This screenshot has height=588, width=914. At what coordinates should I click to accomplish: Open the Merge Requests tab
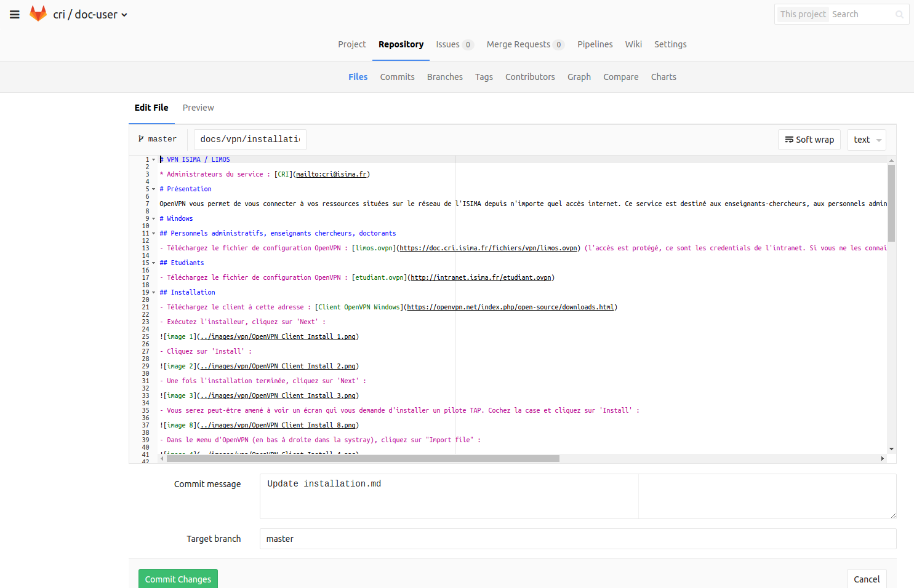click(x=525, y=44)
